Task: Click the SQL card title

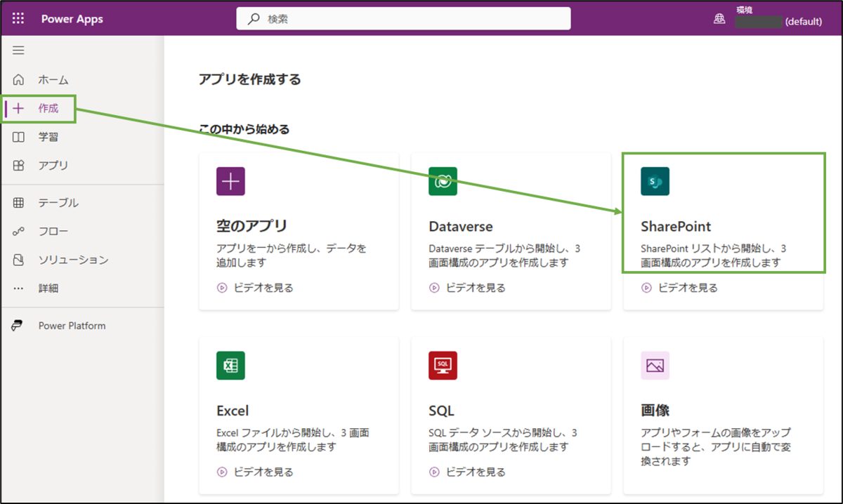Action: point(441,411)
